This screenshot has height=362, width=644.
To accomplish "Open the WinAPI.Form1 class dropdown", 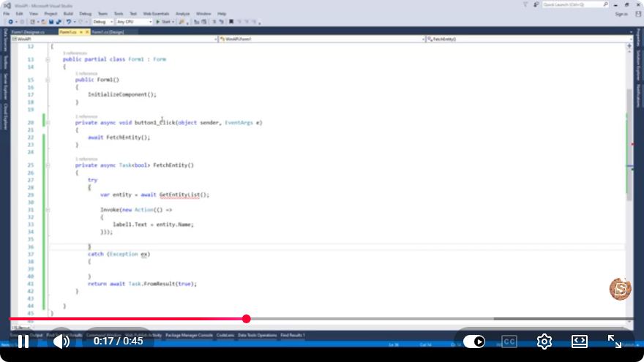I will [x=321, y=39].
